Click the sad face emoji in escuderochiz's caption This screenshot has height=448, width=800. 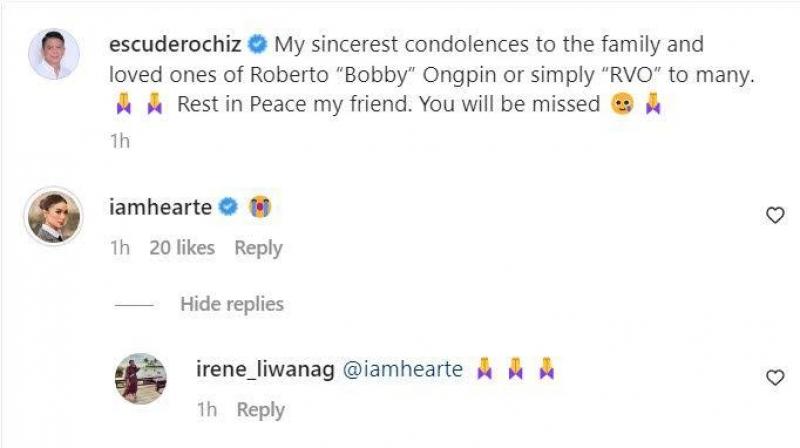click(621, 104)
